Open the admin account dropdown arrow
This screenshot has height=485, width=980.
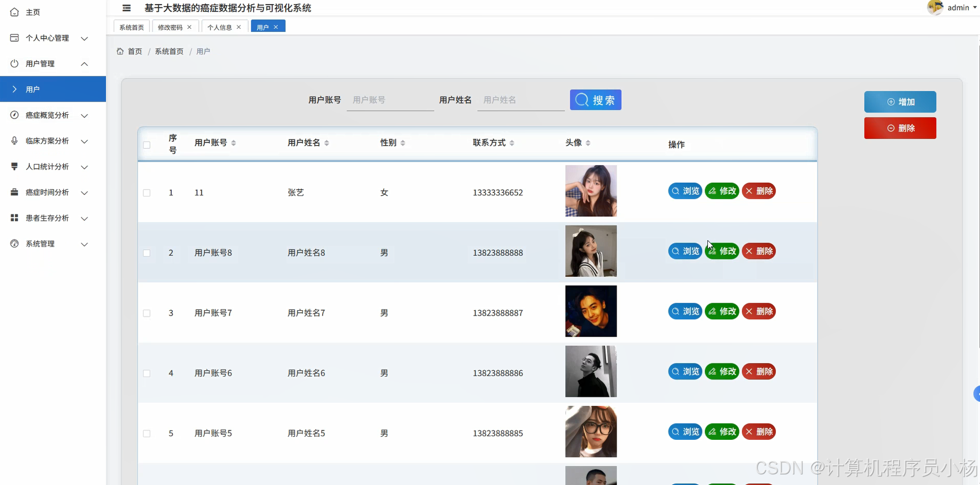point(975,7)
